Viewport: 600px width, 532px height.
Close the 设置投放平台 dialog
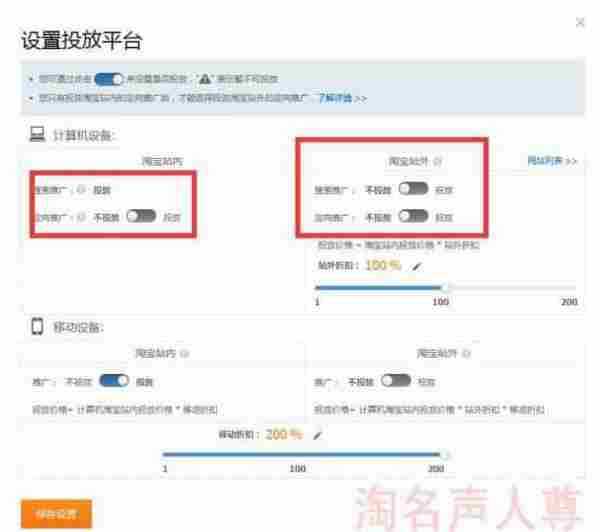pos(581,22)
